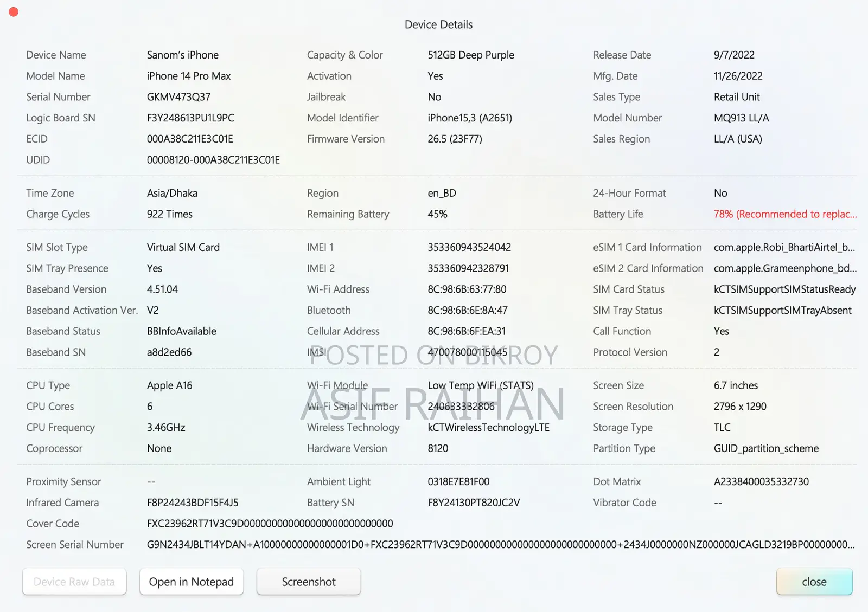868x612 pixels.
Task: Select sales region "LL/A (USA)"
Action: (x=738, y=139)
